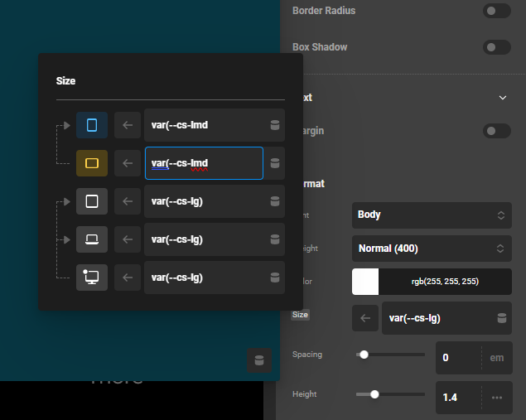Screen dimensions: 526x420
Task: Select the desktop monitor breakpoint icon
Action: [92, 278]
